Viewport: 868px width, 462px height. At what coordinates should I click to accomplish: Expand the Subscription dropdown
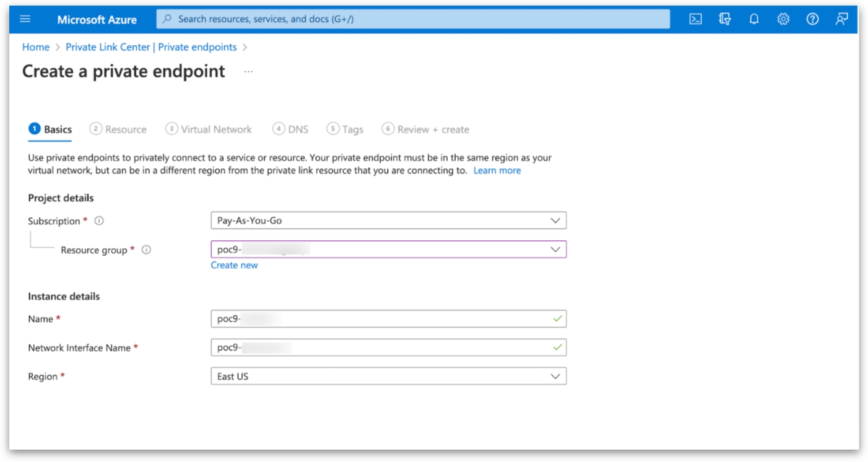[388, 220]
